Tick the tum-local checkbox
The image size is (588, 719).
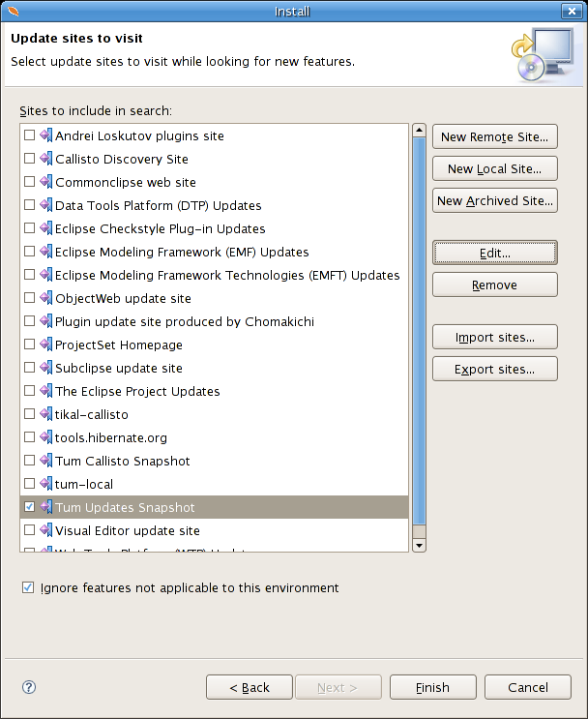(x=29, y=484)
